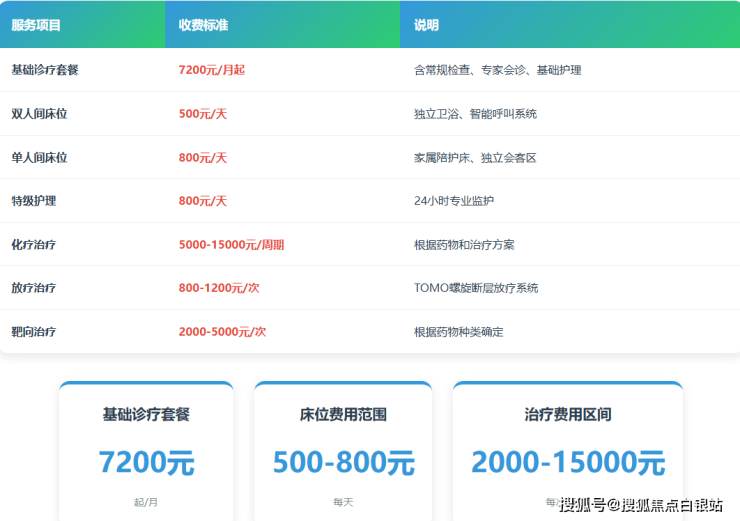Image resolution: width=740 pixels, height=521 pixels.
Task: Open the 治疗费用区间 2000-15000元 card
Action: click(568, 450)
